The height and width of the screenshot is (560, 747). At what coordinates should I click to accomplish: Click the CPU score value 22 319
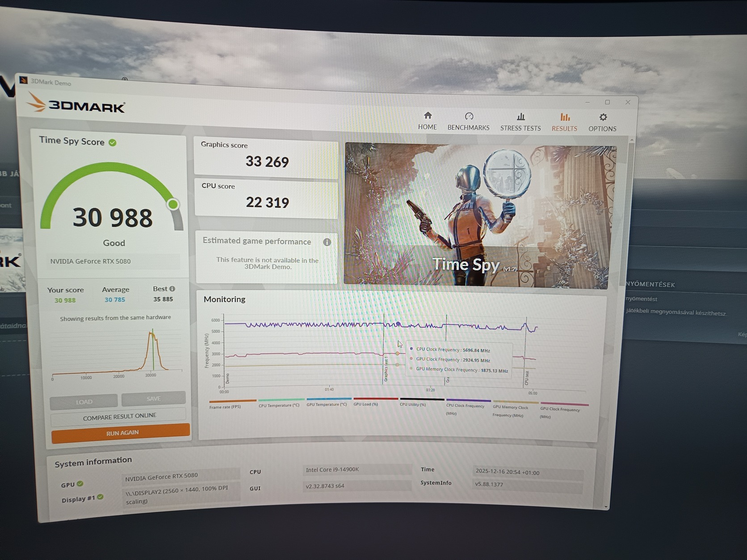(268, 202)
